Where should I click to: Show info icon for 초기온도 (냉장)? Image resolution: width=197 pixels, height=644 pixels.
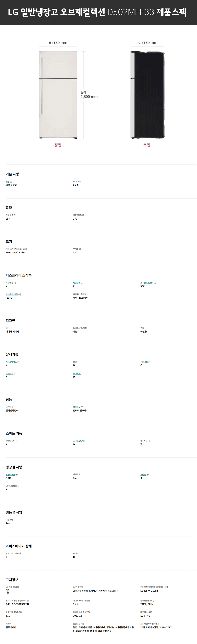coord(155,283)
